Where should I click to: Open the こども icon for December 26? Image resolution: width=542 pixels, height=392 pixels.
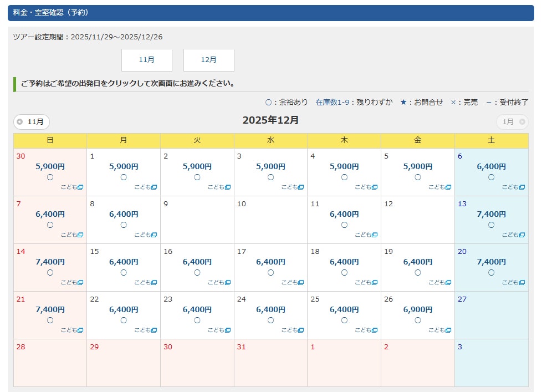point(448,330)
